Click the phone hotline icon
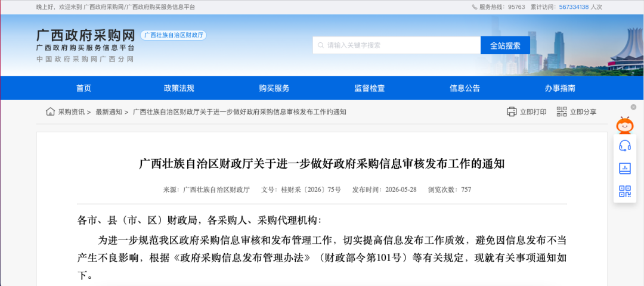644x286 pixels. tap(475, 7)
